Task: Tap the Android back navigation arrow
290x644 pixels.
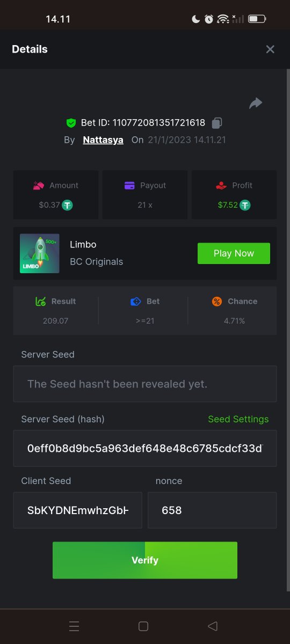Action: click(213, 626)
